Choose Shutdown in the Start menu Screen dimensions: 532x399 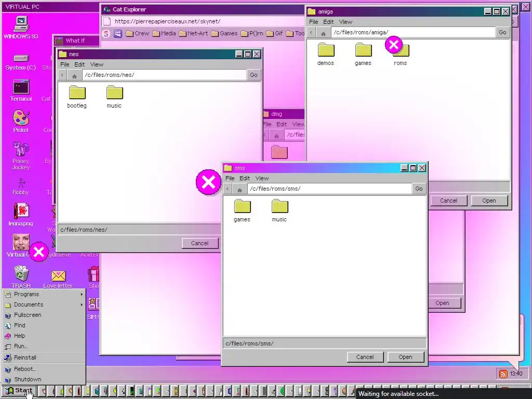coord(44,379)
